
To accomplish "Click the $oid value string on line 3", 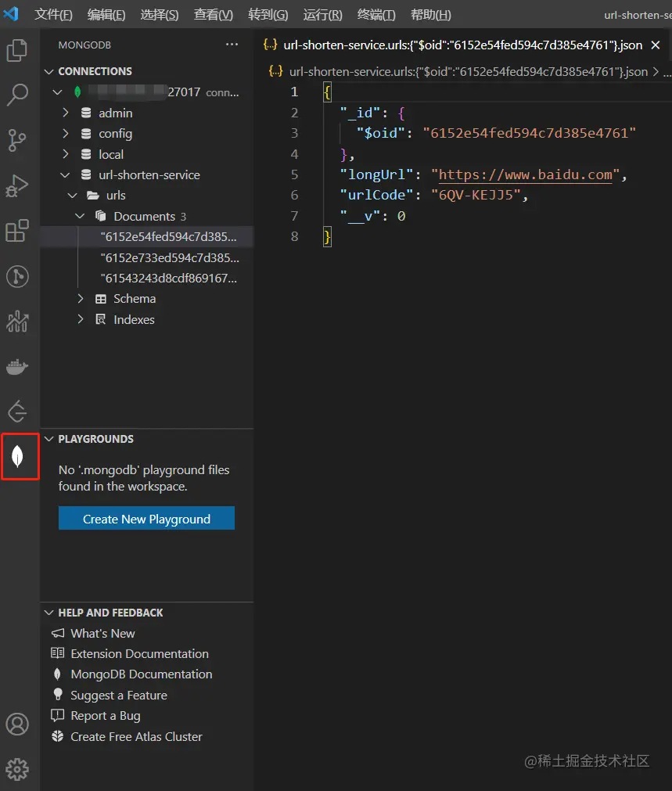I will 529,133.
